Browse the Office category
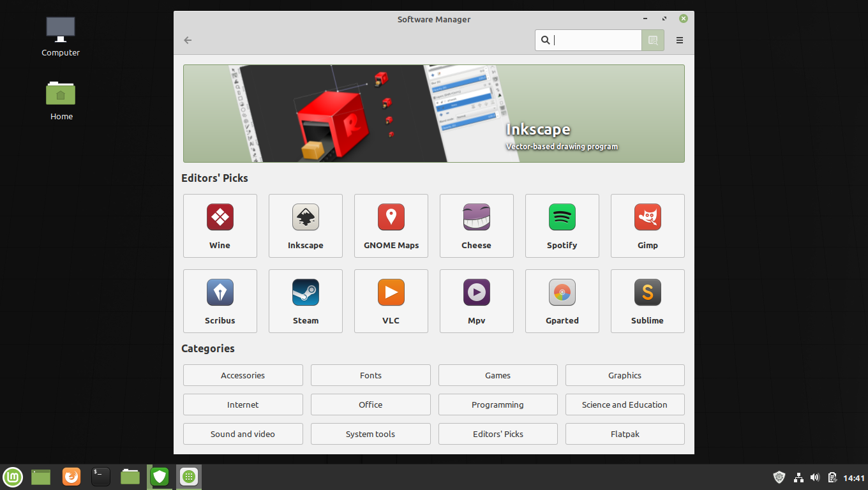 click(371, 405)
